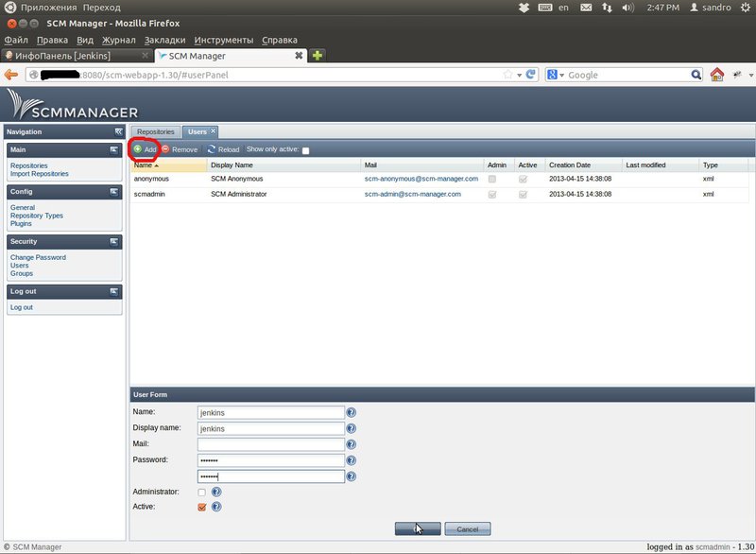
Task: Open the Вид menu
Action: 85,40
